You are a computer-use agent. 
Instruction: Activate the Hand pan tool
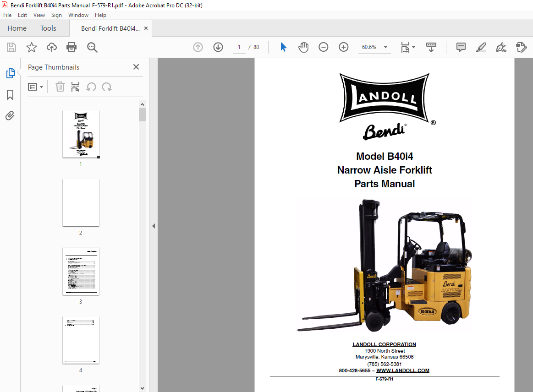pos(303,47)
